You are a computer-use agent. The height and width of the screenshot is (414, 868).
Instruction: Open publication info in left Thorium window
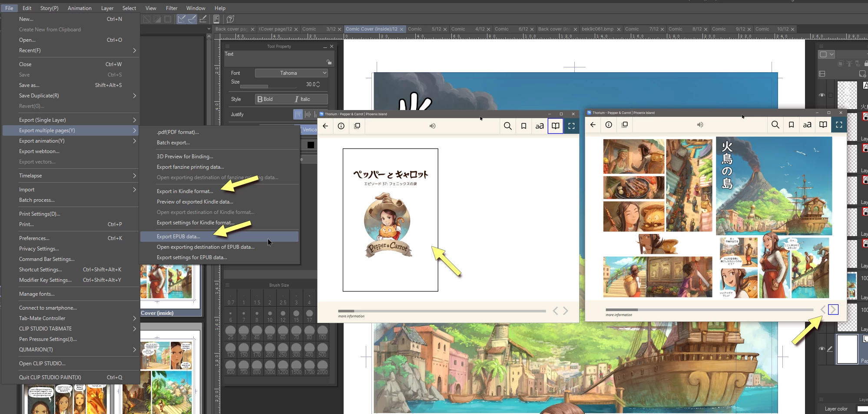coord(341,126)
